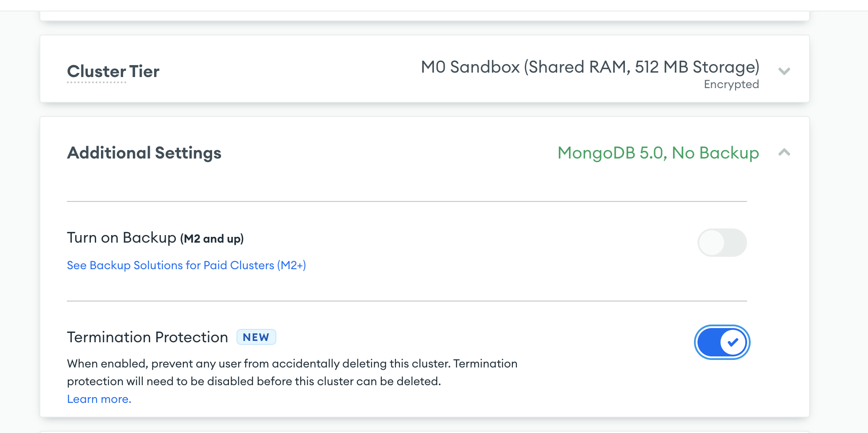This screenshot has width=868, height=433.
Task: Click the Turn on Backup label
Action: [x=122, y=238]
